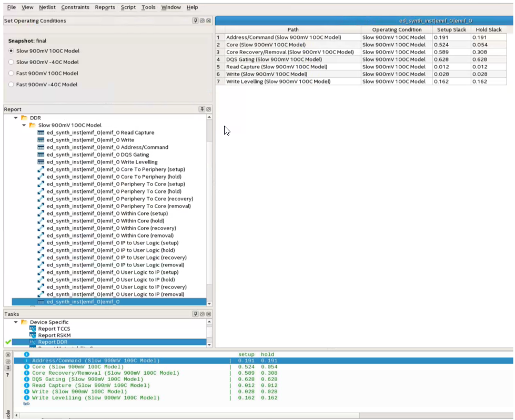This screenshot has height=420, width=515.
Task: Click the Report panel vertical scrollbar
Action: (209, 210)
